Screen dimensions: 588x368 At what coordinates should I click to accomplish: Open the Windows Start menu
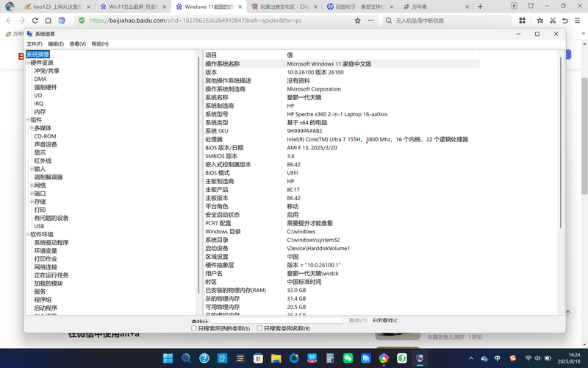point(168,358)
